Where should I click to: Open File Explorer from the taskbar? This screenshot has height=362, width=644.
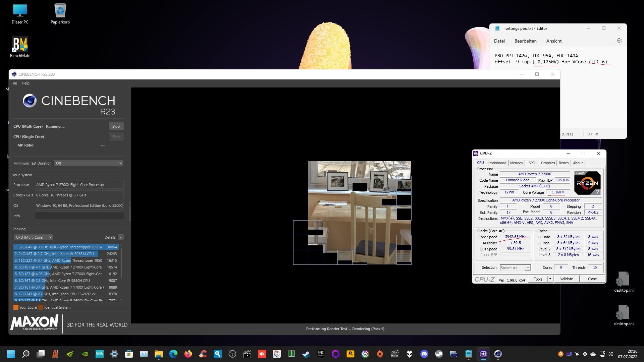pyautogui.click(x=158, y=354)
